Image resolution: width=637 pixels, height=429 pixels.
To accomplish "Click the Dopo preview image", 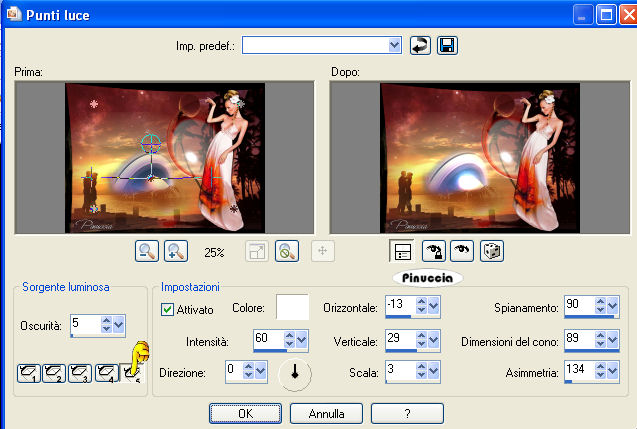I will (x=480, y=158).
